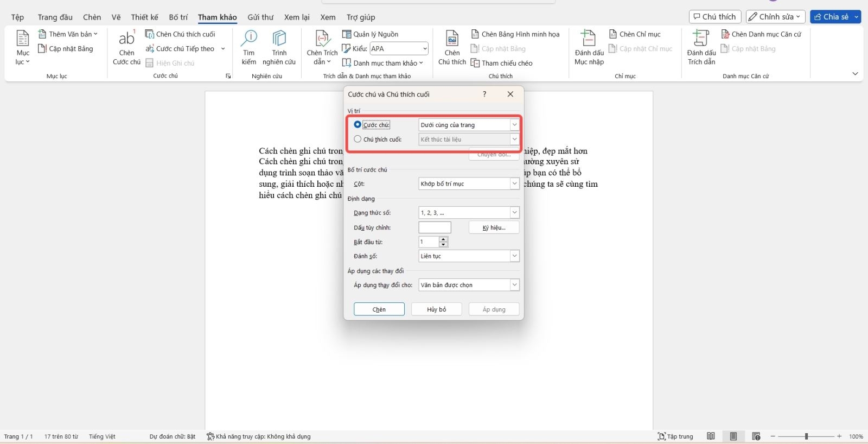Click Chèn Danh mục Căn cứ
The width and height of the screenshot is (868, 444).
761,34
